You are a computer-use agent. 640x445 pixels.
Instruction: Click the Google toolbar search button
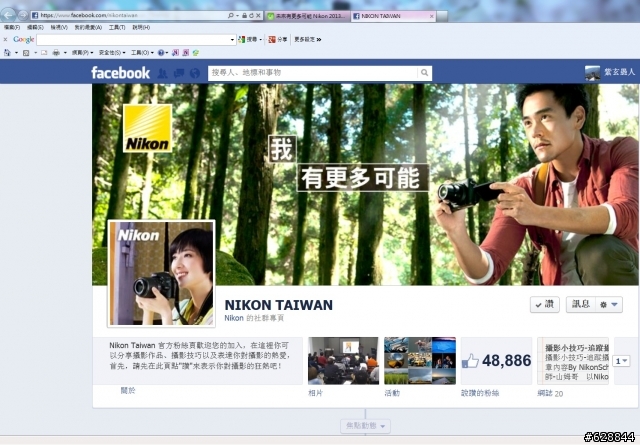click(x=249, y=40)
